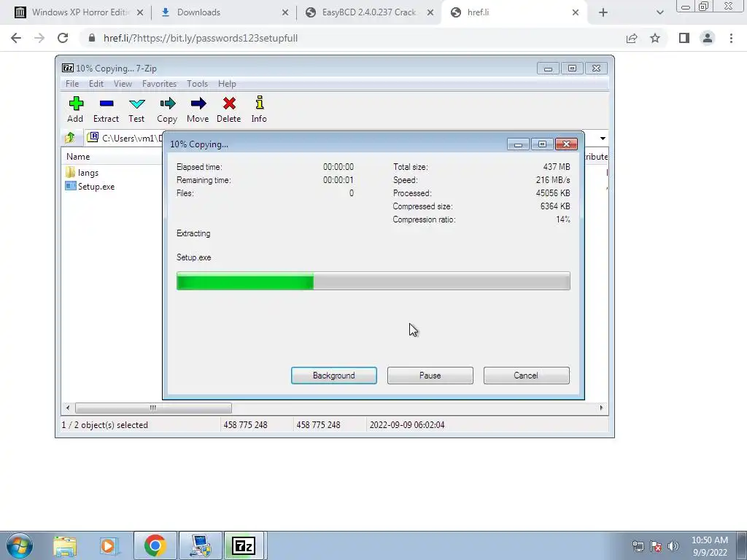This screenshot has height=560, width=747.
Task: Click the Delete toolbar icon
Action: 228,109
